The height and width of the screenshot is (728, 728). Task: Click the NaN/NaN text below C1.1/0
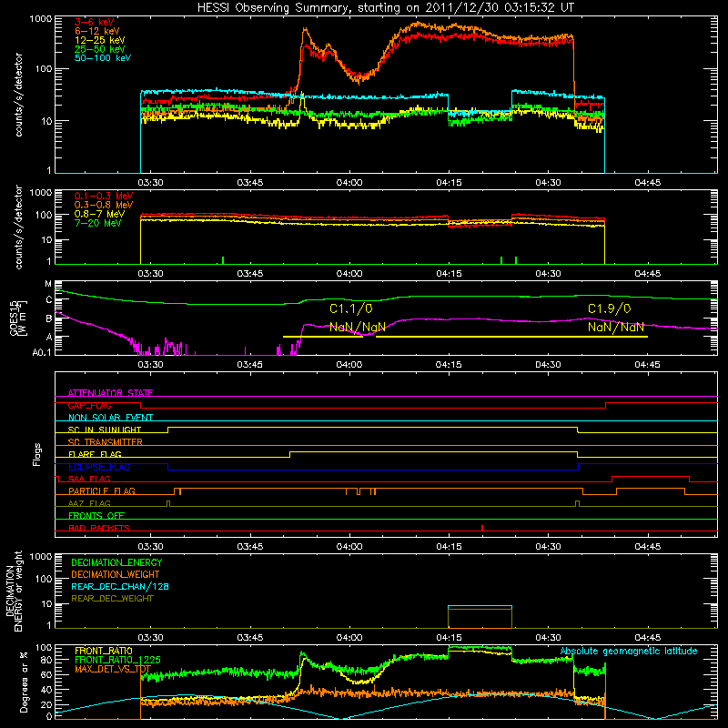coord(358,327)
